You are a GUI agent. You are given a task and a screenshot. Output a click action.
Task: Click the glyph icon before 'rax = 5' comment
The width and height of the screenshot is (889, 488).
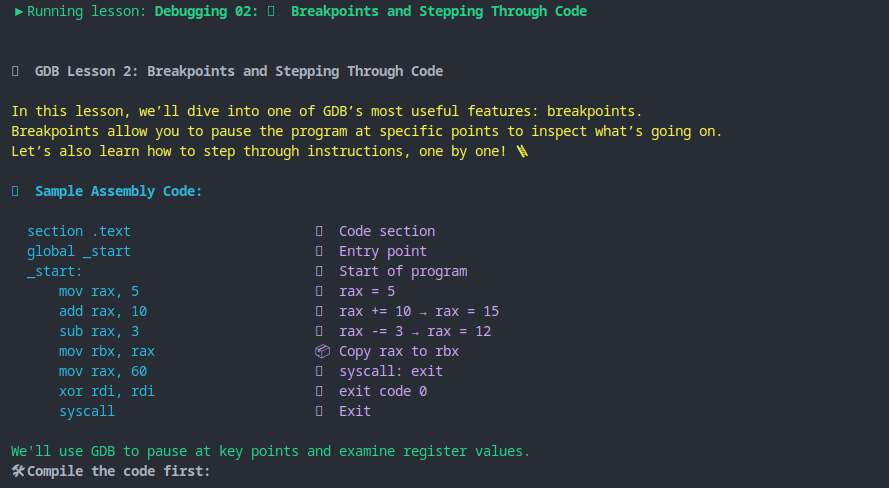click(x=319, y=291)
